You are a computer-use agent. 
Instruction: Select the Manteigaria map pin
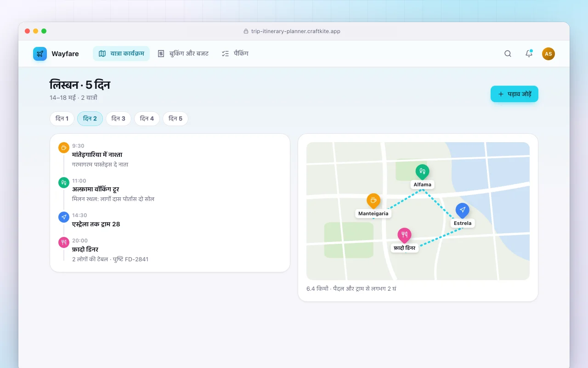[373, 201]
